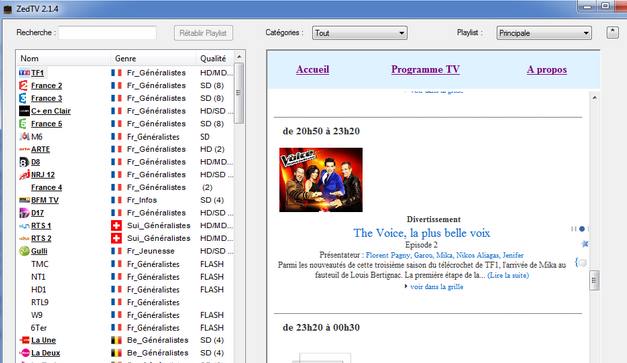Screen dimensions: 627x363
Task: Sort channels by the Qualité column header
Action: click(214, 58)
